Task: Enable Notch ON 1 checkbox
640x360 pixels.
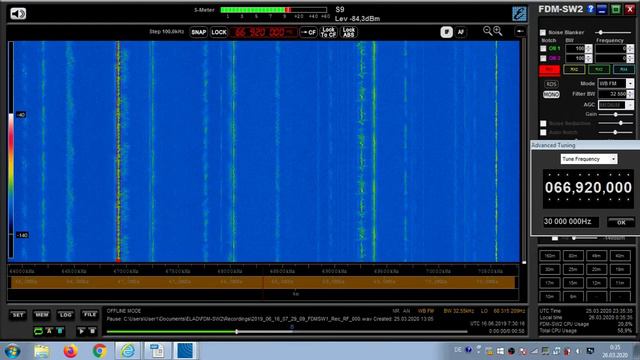Action: (543, 48)
